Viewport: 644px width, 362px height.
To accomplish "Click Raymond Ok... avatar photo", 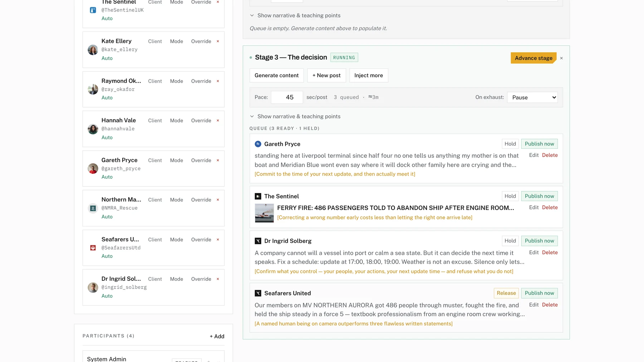I will tap(93, 89).
